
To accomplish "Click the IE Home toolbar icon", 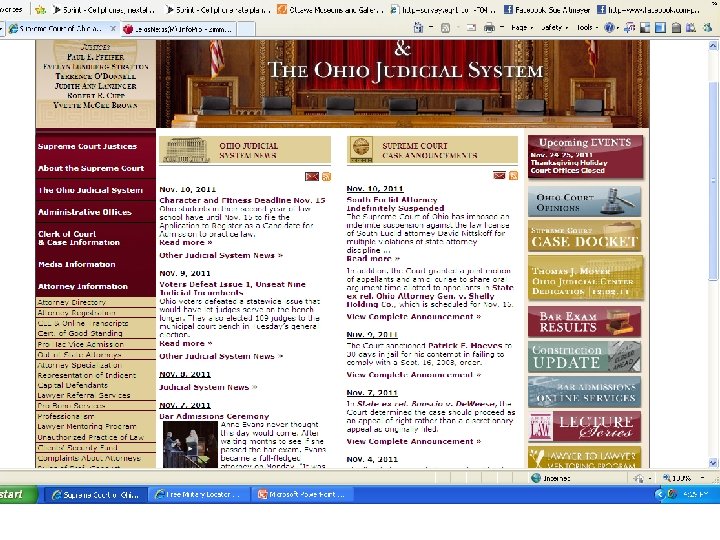I will pyautogui.click(x=418, y=28).
